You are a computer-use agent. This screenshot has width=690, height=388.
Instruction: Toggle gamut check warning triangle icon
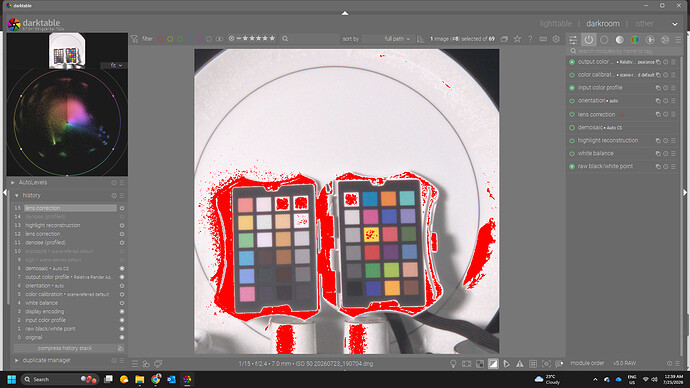(x=520, y=364)
